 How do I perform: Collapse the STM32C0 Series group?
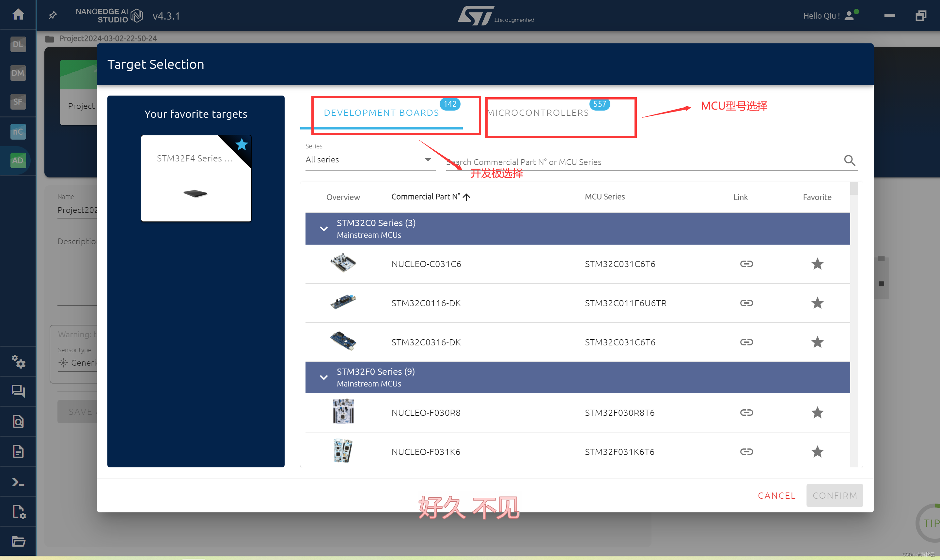(x=323, y=229)
